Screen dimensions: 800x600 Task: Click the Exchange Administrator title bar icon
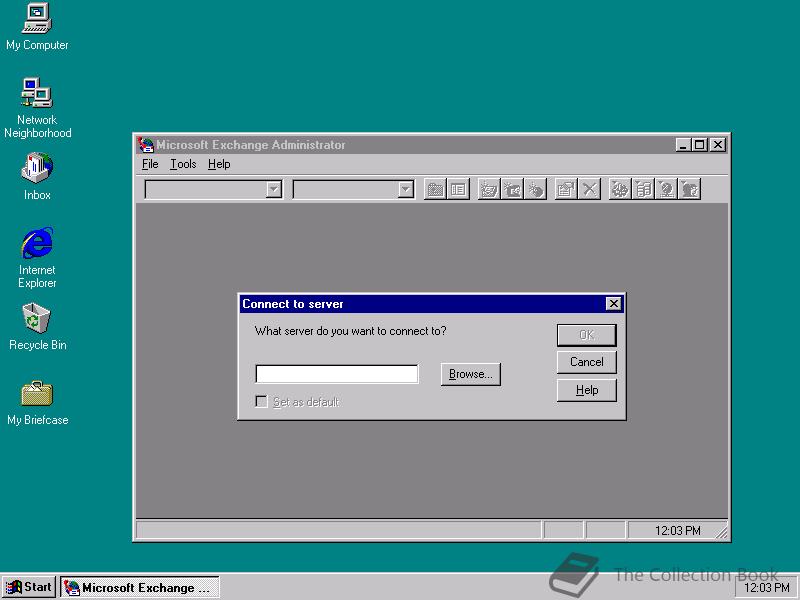(x=145, y=145)
